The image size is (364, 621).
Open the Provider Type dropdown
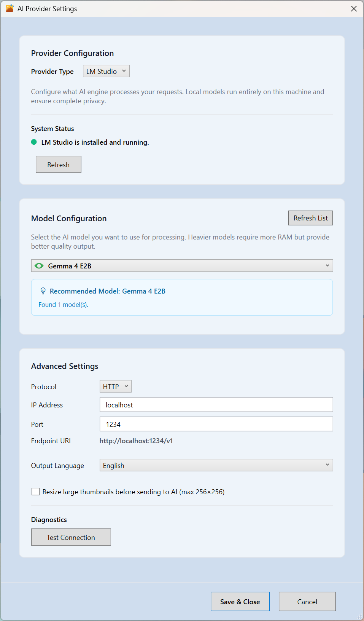coord(106,71)
